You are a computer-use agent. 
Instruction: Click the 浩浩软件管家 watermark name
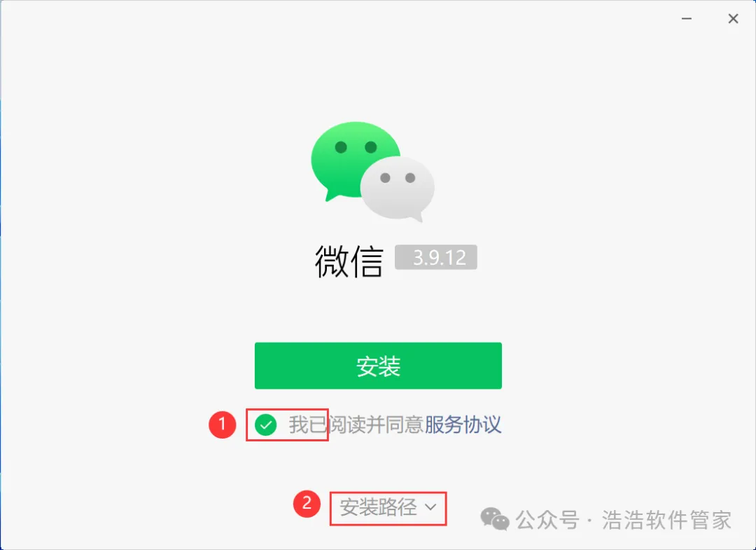coord(666,520)
